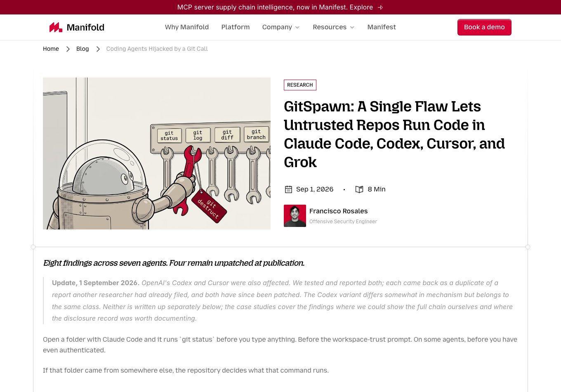Expand the Company dropdown chevron
Image resolution: width=561 pixels, height=392 pixels.
click(297, 27)
